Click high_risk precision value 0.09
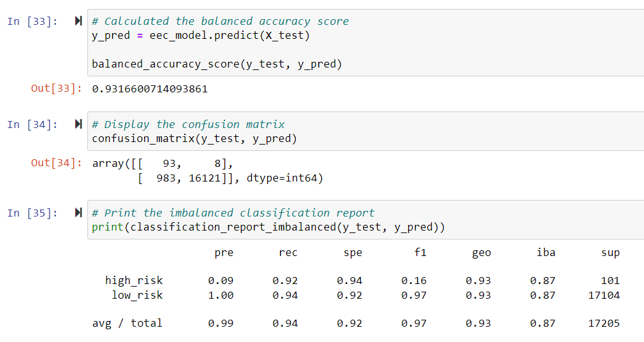 221,281
